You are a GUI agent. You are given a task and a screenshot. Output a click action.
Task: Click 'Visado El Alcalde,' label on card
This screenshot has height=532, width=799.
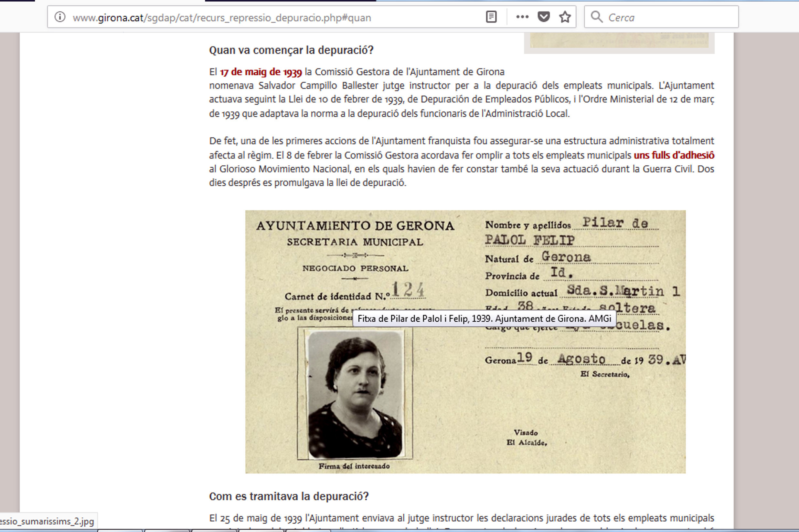[527, 437]
